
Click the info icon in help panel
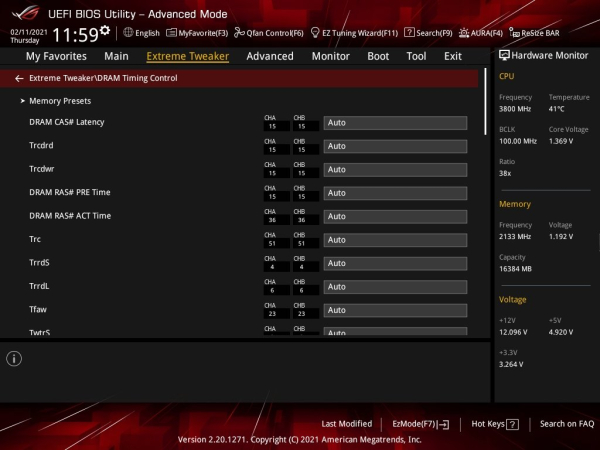click(14, 358)
